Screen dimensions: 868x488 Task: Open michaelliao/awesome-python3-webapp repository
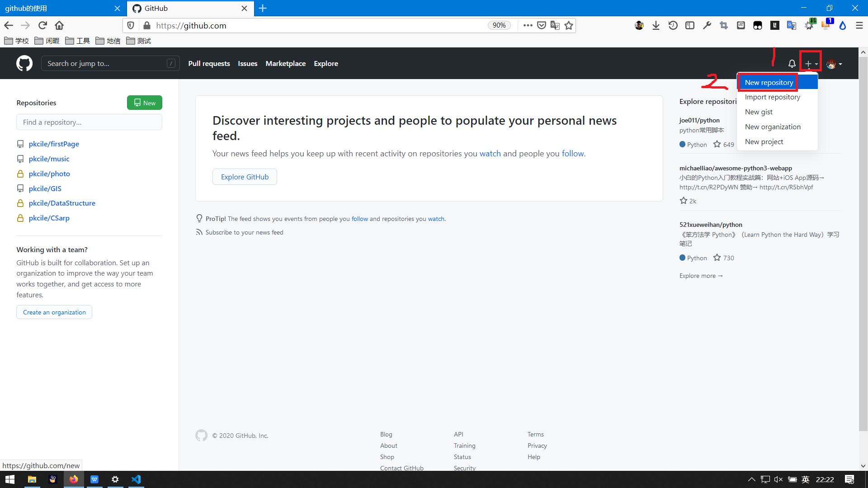(x=736, y=168)
